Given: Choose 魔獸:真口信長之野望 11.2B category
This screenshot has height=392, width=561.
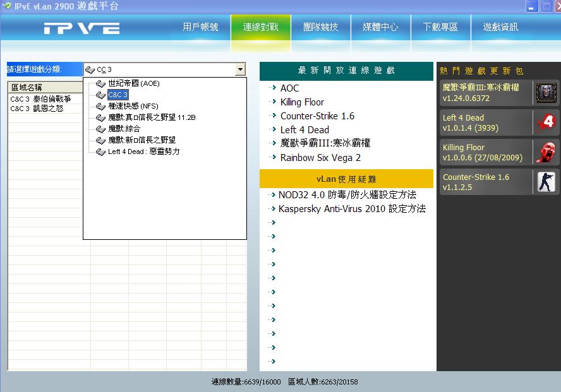Looking at the screenshot, I should point(152,117).
